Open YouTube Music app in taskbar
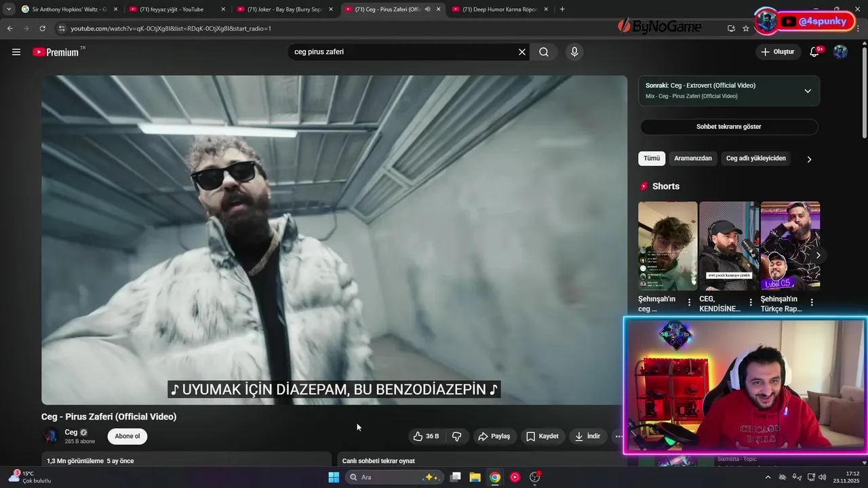The width and height of the screenshot is (868, 488). (x=515, y=477)
